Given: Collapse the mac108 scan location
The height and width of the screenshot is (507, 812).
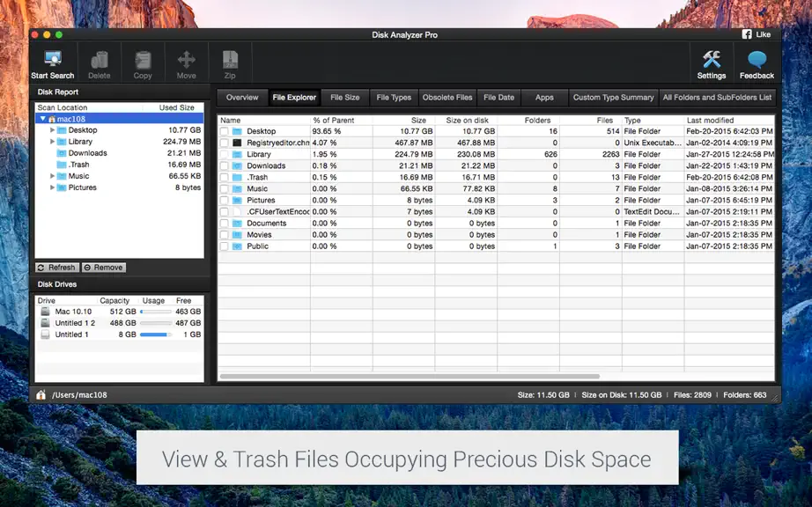Looking at the screenshot, I should tap(43, 119).
